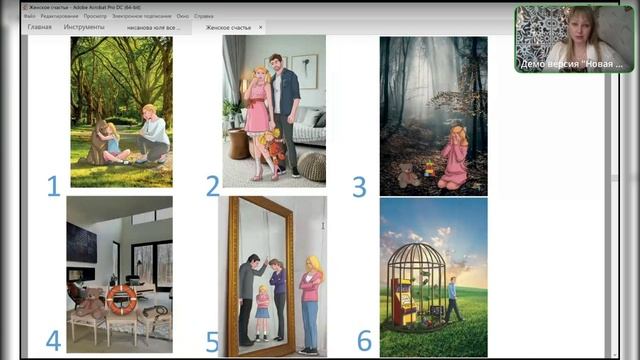Click the blue number 2 label
The width and height of the screenshot is (640, 360).
pos(213,187)
